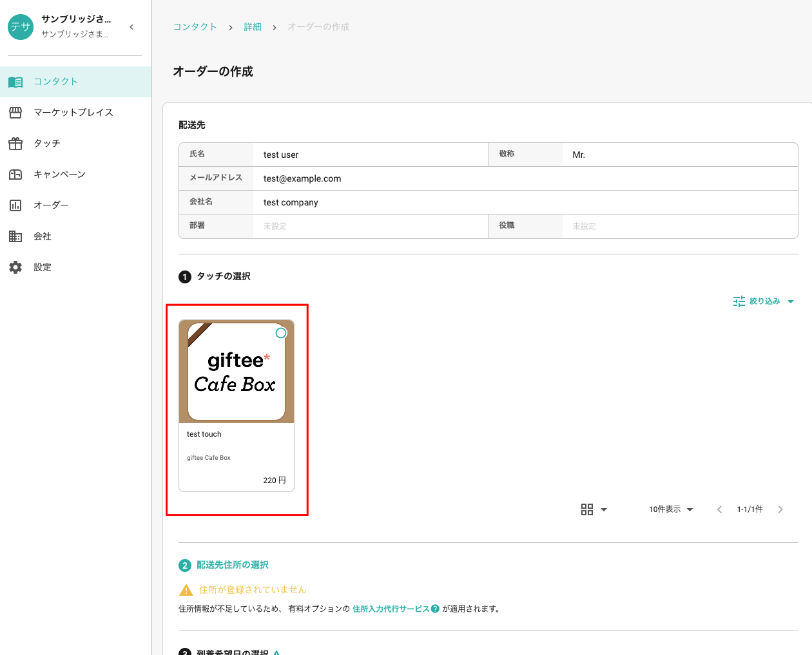The image size is (812, 655).
Task: Open 設定 in the sidebar menu
Action: pyautogui.click(x=76, y=267)
